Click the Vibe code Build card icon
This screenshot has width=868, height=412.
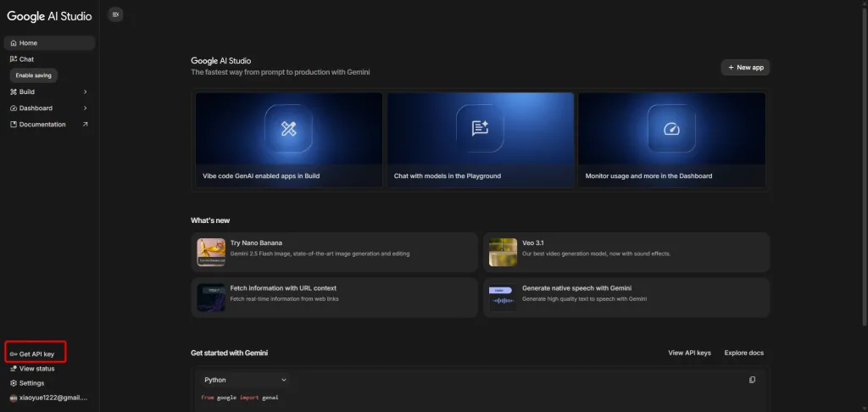point(288,129)
